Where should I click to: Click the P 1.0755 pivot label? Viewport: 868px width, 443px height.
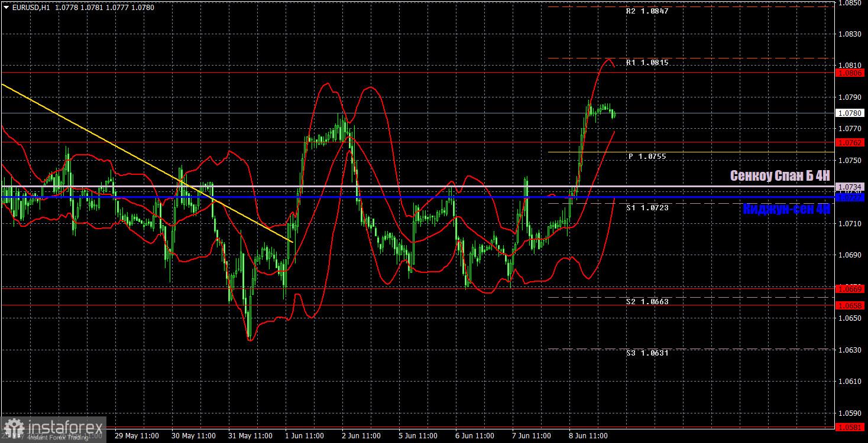[647, 157]
